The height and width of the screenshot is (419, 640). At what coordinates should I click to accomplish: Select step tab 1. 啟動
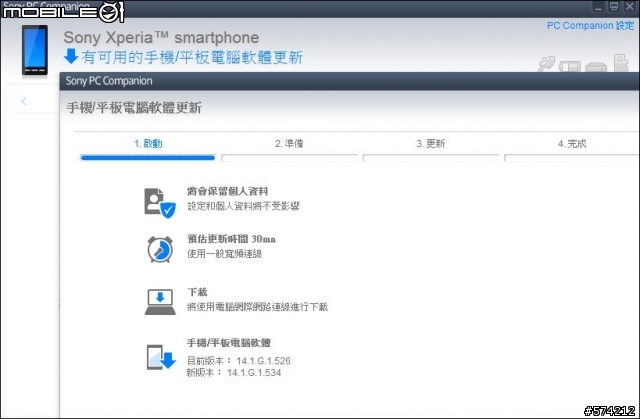coord(148,144)
